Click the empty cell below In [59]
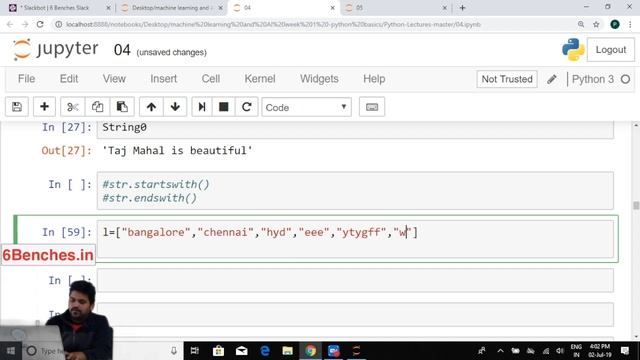Image resolution: width=640 pixels, height=360 pixels. (355, 280)
